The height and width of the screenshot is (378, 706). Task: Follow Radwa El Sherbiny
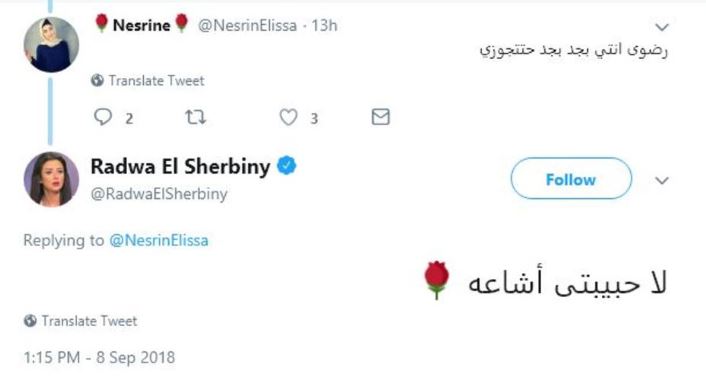click(571, 179)
